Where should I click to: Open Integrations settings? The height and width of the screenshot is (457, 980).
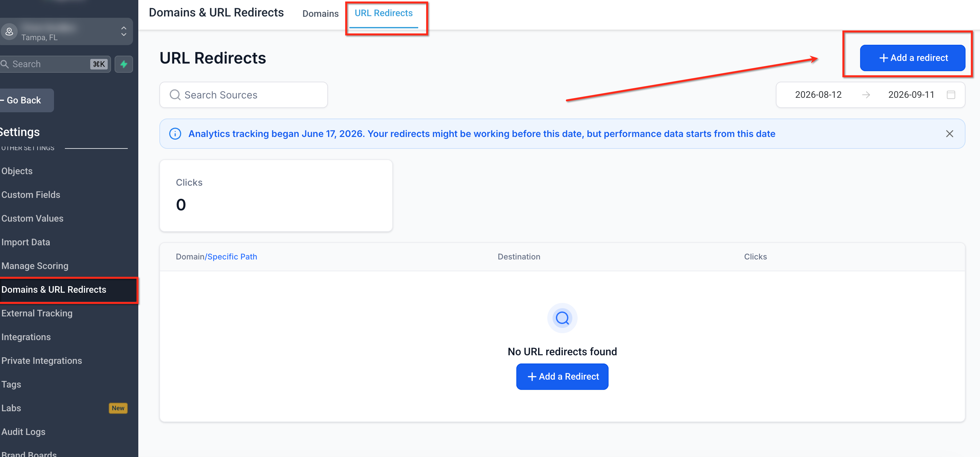pos(26,337)
